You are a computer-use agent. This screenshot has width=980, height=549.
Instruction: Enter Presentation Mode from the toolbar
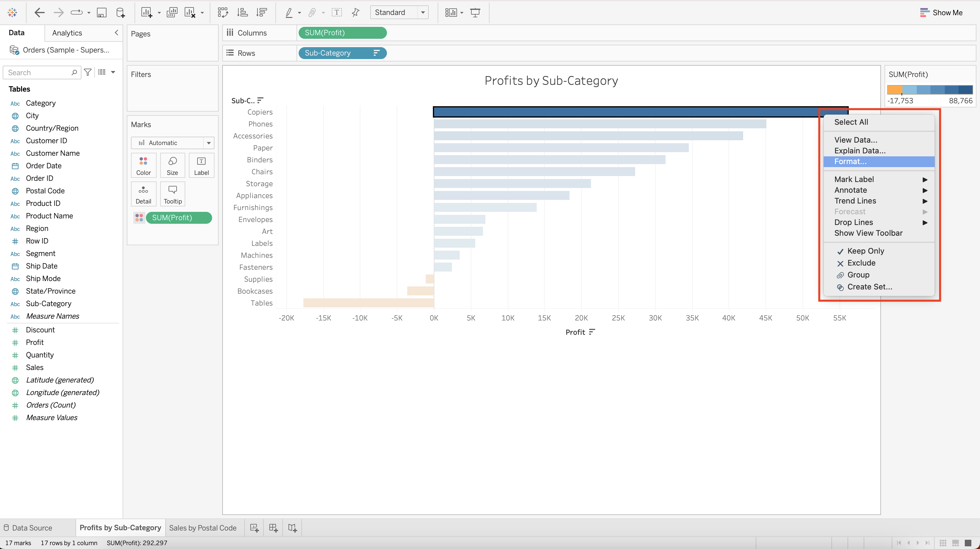pos(475,12)
